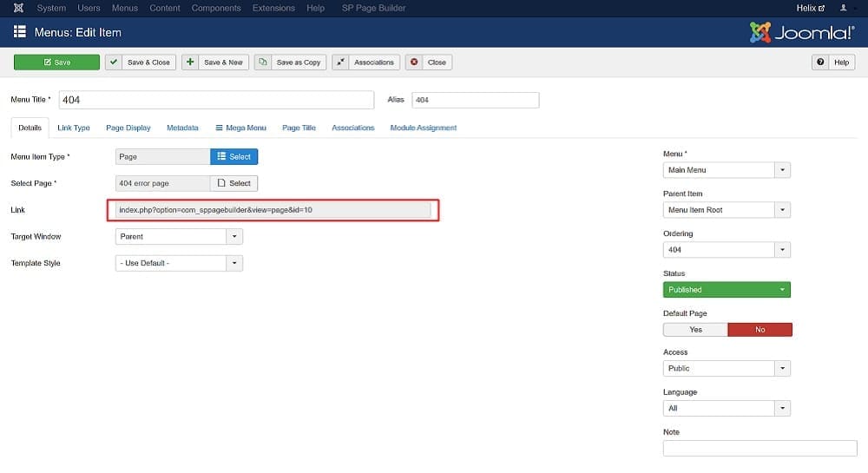Click the green Save button

56,62
